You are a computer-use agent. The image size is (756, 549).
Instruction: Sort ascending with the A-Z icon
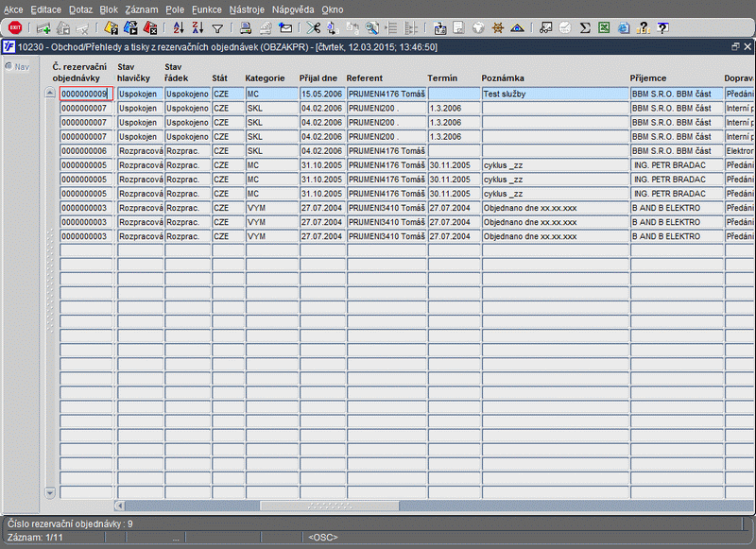tap(179, 28)
